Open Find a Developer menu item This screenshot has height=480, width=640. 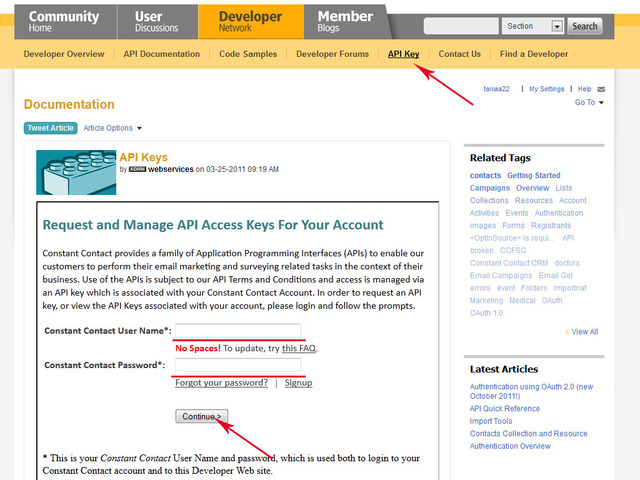point(533,54)
